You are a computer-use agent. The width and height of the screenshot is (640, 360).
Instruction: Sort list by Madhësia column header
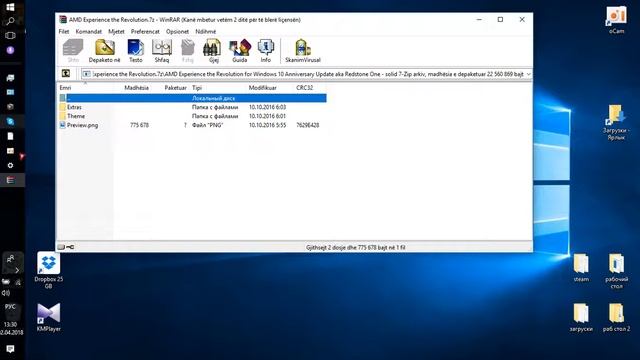136,88
